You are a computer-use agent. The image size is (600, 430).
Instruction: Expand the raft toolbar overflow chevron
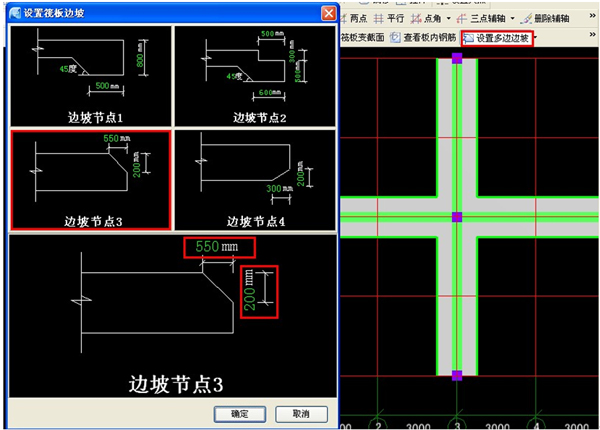(x=592, y=35)
